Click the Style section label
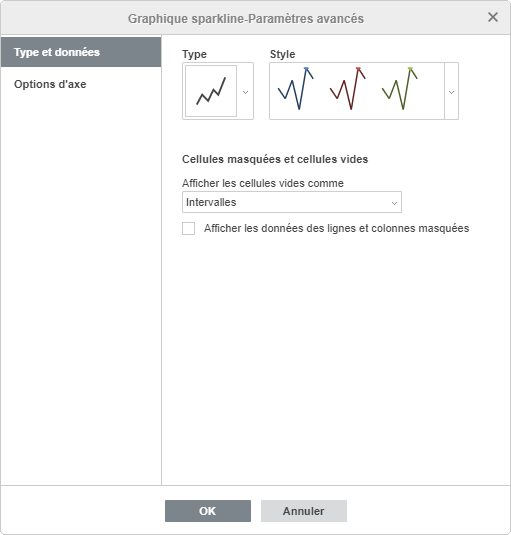The width and height of the screenshot is (511, 535). [x=282, y=54]
